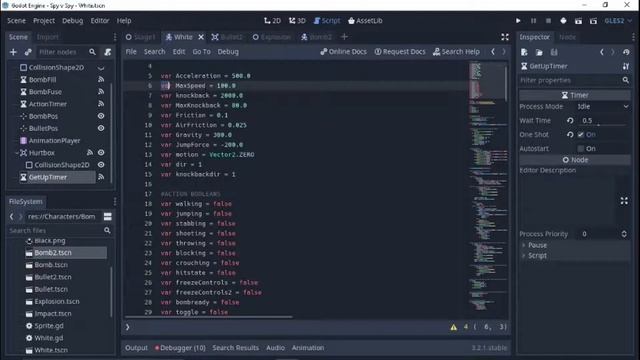Toggle FileSystem split view mode
640x360 pixels.
pos(108,217)
